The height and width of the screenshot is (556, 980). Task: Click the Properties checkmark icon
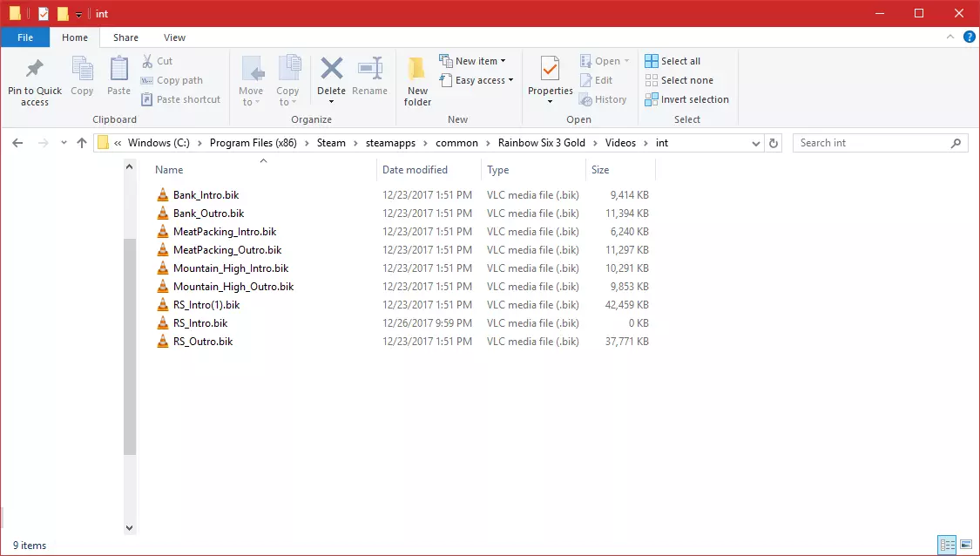[550, 68]
